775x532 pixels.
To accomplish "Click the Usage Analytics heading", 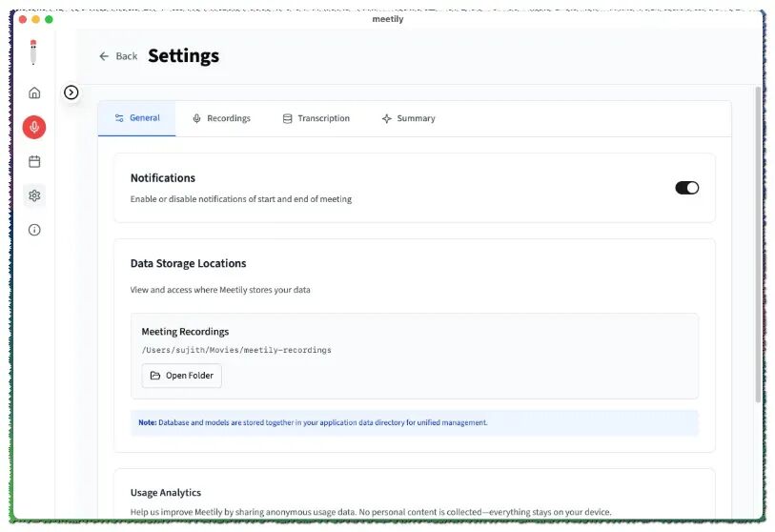I will click(166, 493).
